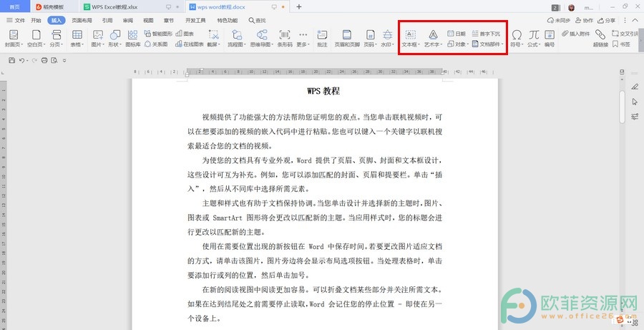644x330 pixels.
Task: Undo the last action
Action: point(21,60)
